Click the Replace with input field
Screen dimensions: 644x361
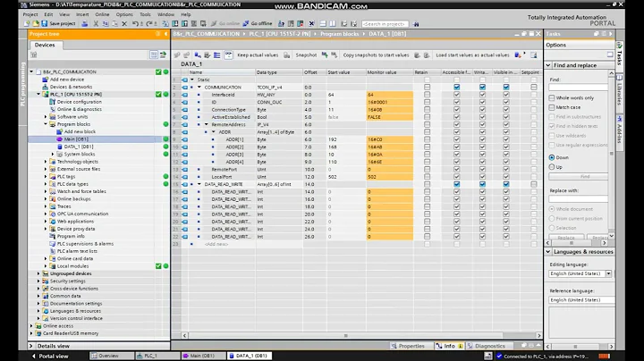[578, 198]
